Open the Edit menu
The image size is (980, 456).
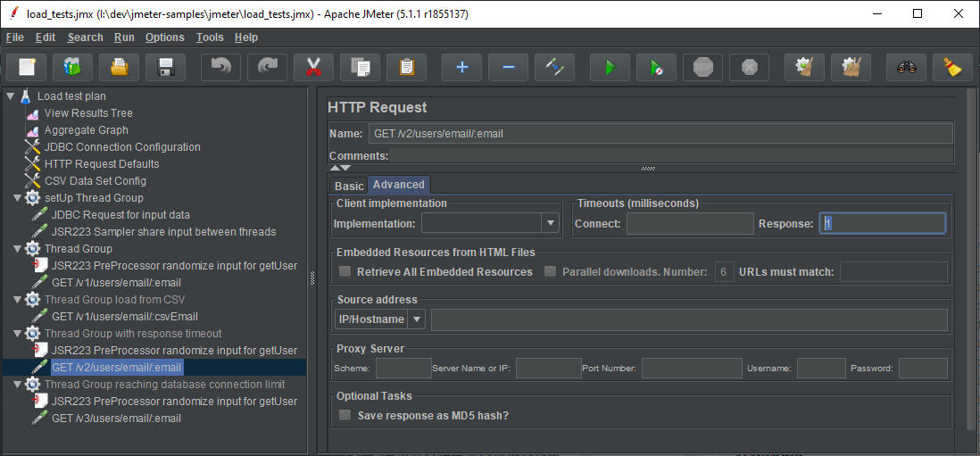(x=46, y=37)
